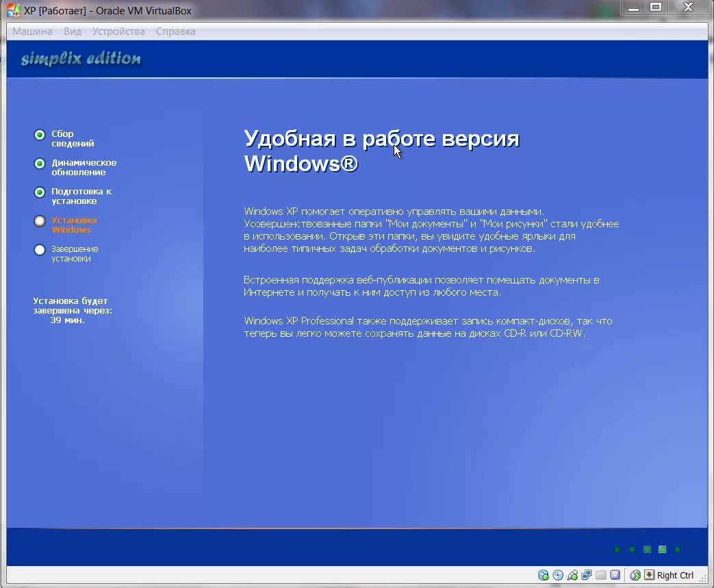Close the VirtualBox XP window

click(x=688, y=8)
